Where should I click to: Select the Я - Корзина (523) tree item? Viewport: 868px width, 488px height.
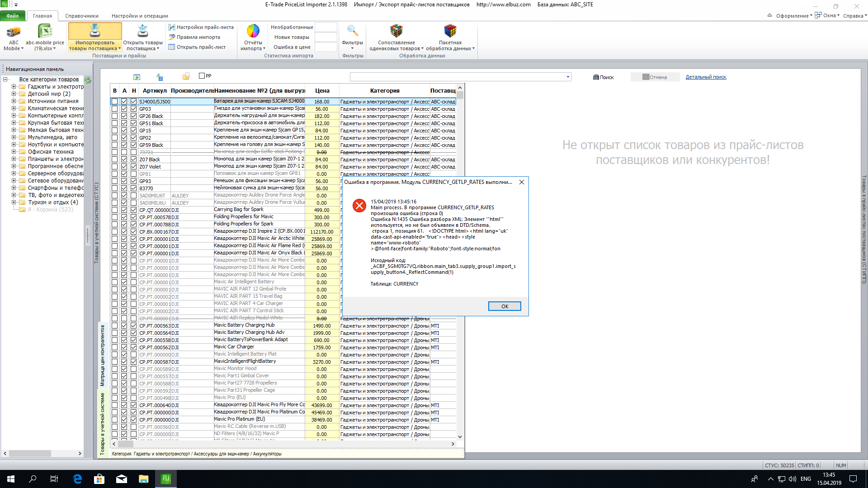click(x=50, y=210)
